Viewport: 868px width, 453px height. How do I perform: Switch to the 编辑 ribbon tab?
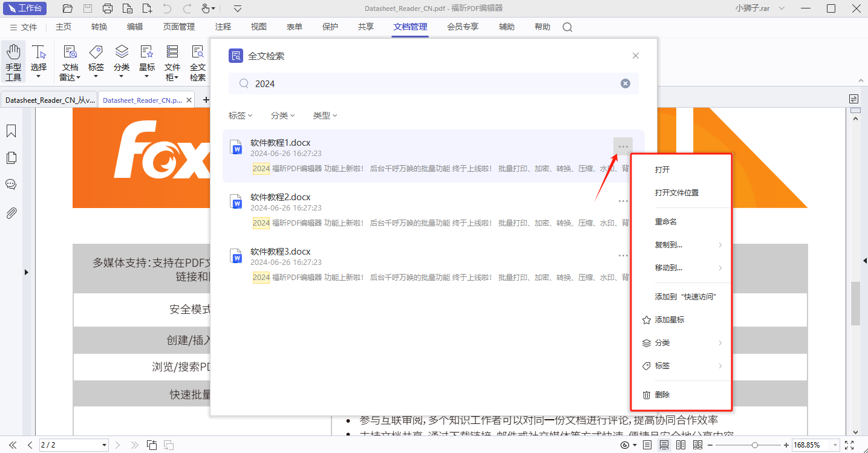(135, 27)
